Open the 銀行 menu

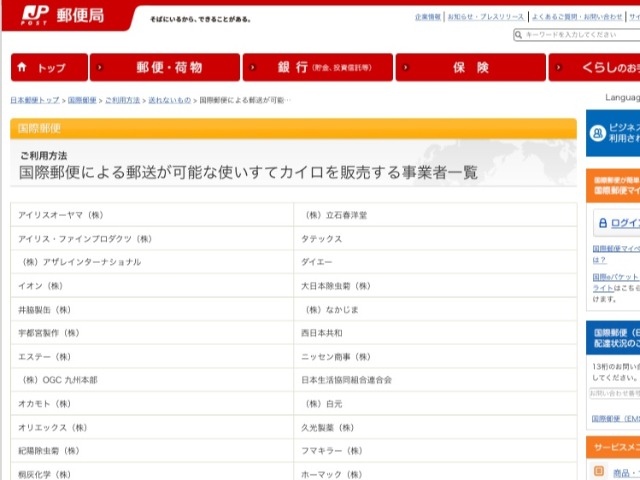click(x=318, y=67)
